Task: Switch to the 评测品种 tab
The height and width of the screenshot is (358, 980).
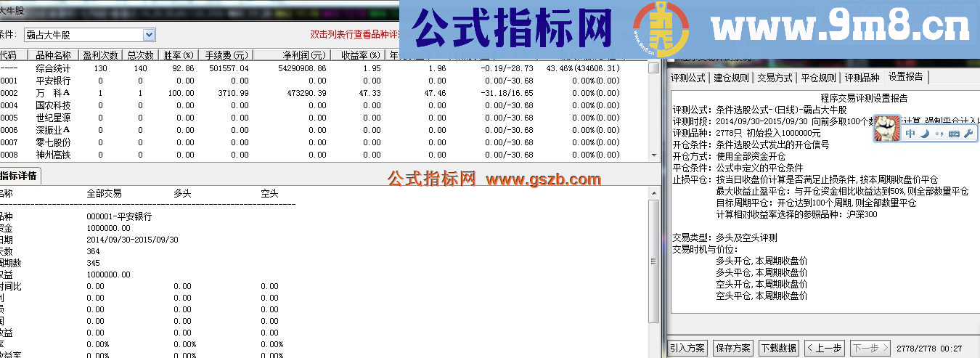Action: coord(862,78)
